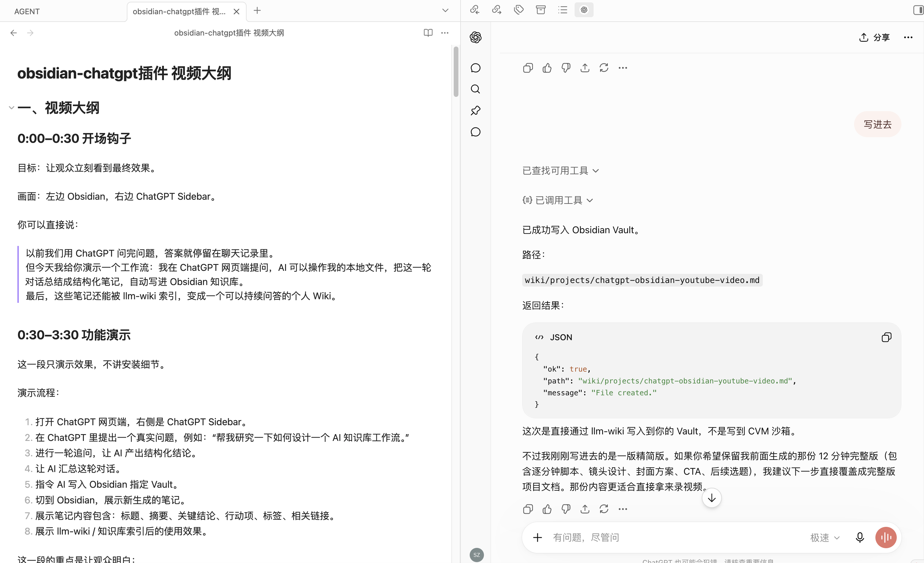Open the SZ account avatar
Image resolution: width=924 pixels, height=563 pixels.
[477, 555]
